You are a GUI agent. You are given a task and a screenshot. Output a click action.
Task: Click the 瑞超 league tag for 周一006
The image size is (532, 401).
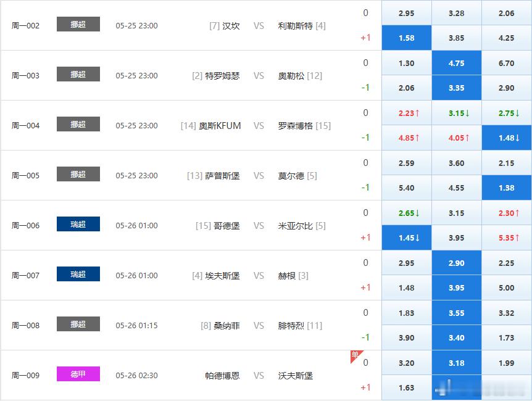coord(78,224)
